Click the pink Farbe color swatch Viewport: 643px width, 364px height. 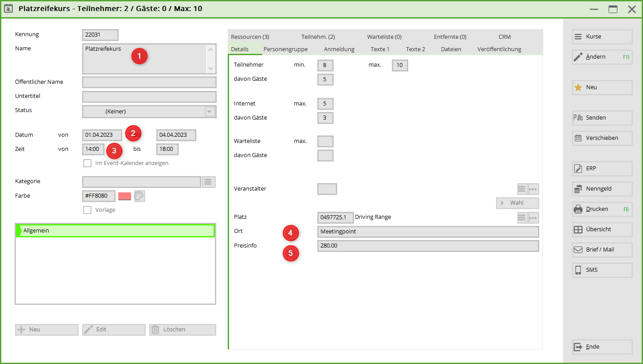coord(124,196)
